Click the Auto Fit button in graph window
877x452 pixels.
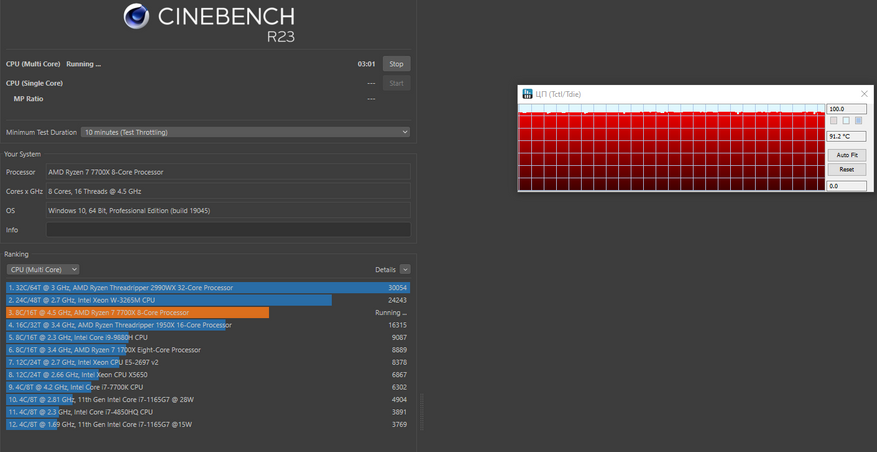846,155
